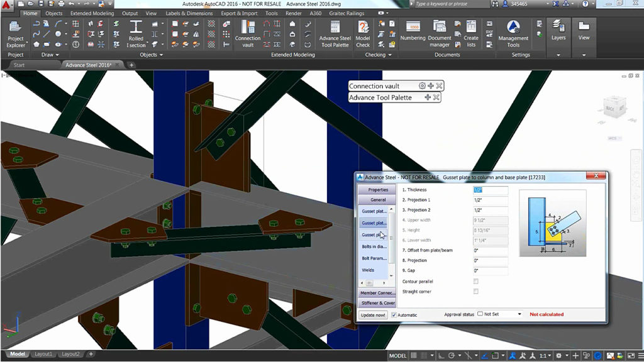Click the Plot printer icon in quick access
This screenshot has width=644, height=362.
pyautogui.click(x=61, y=4)
